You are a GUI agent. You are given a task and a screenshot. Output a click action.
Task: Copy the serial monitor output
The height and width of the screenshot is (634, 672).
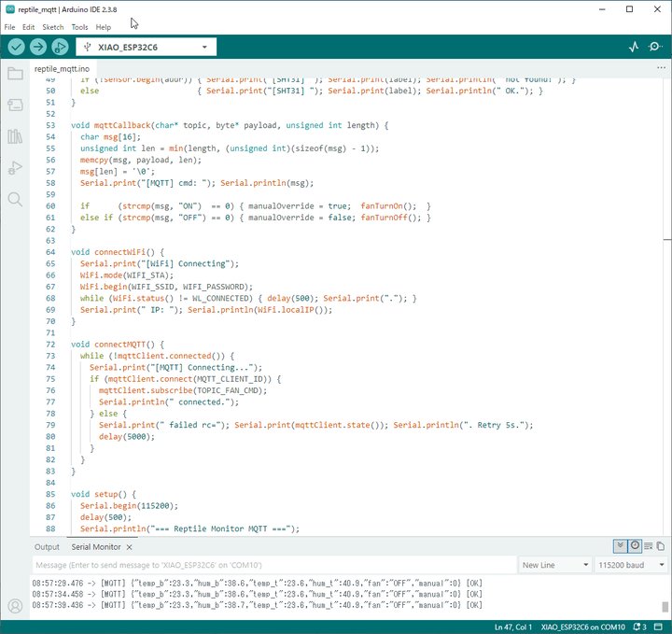click(661, 546)
